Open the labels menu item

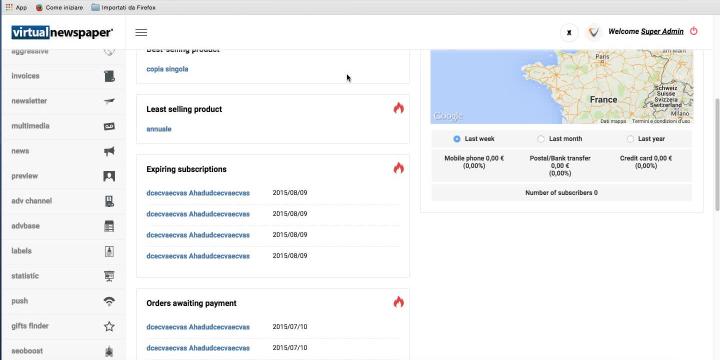coord(22,251)
